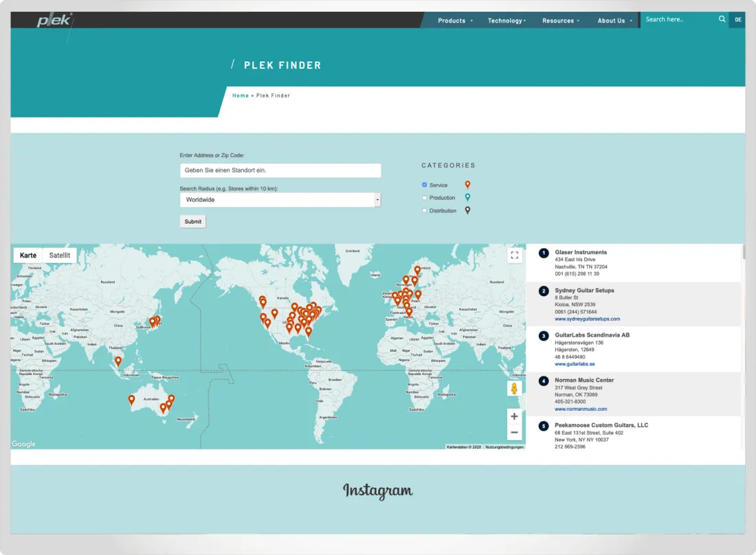Uncheck the Service category checkbox
This screenshot has width=756, height=555.
coord(425,185)
